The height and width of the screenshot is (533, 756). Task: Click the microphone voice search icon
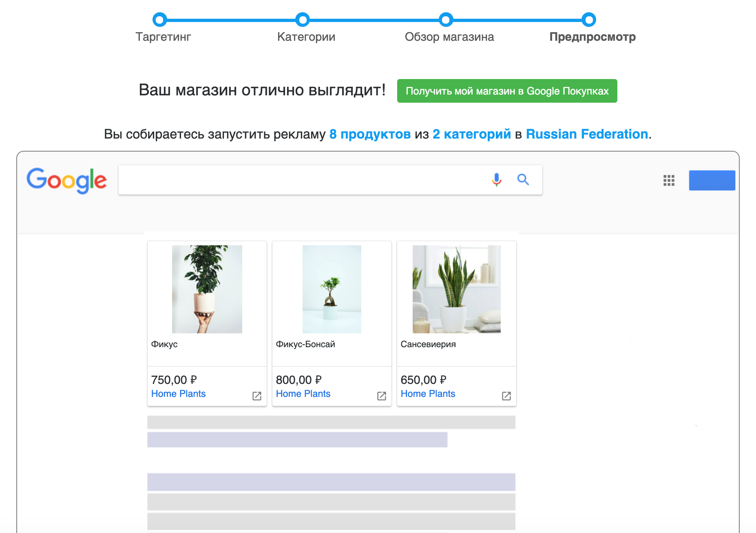pos(496,179)
